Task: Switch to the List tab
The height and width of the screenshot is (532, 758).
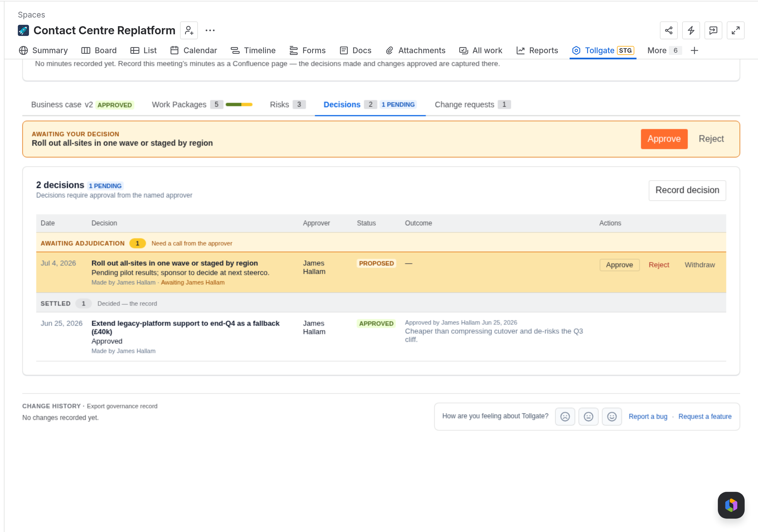Action: click(x=144, y=50)
